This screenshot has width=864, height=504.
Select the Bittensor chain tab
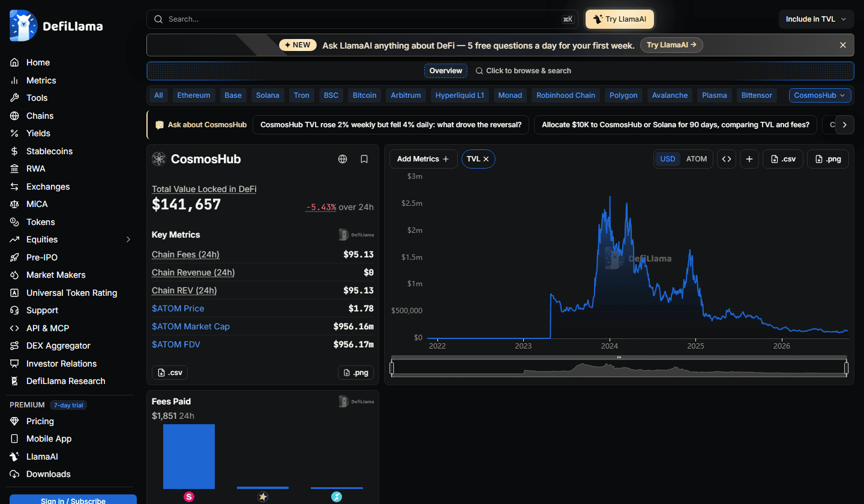pyautogui.click(x=757, y=95)
